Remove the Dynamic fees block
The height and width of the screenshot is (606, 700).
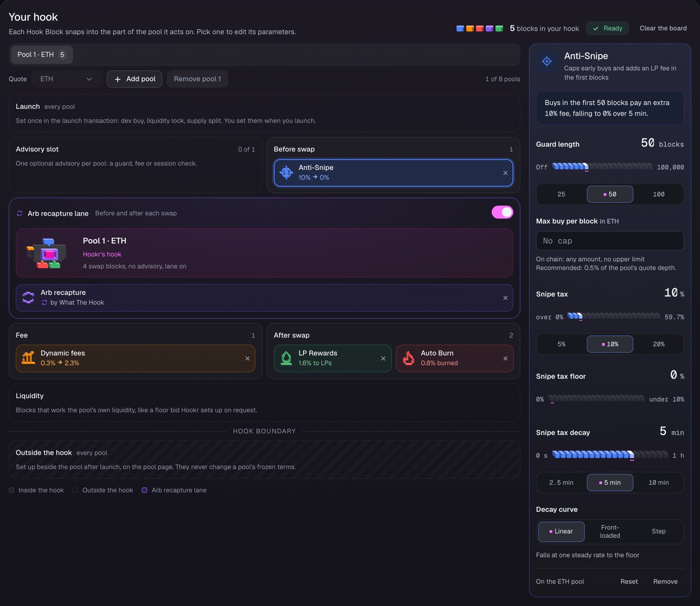pos(248,358)
